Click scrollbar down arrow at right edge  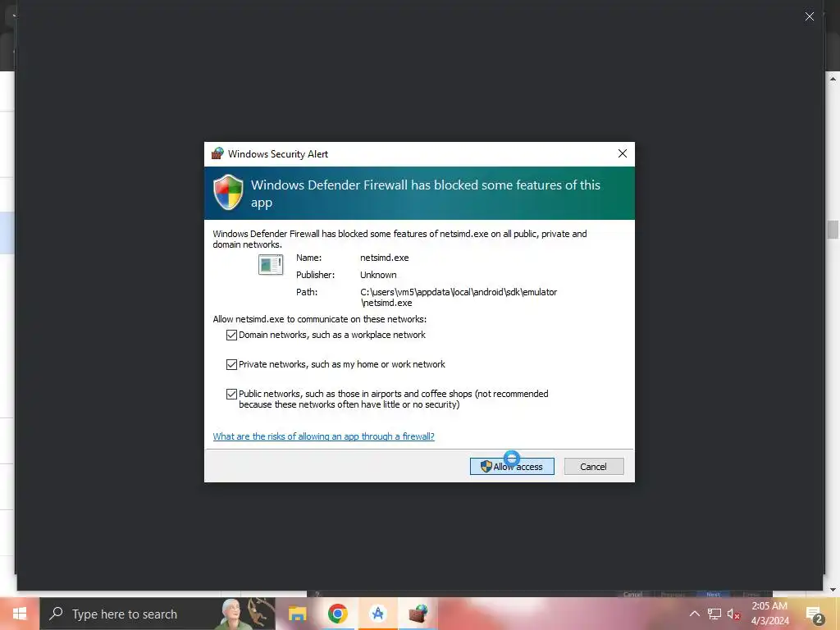coord(833,589)
